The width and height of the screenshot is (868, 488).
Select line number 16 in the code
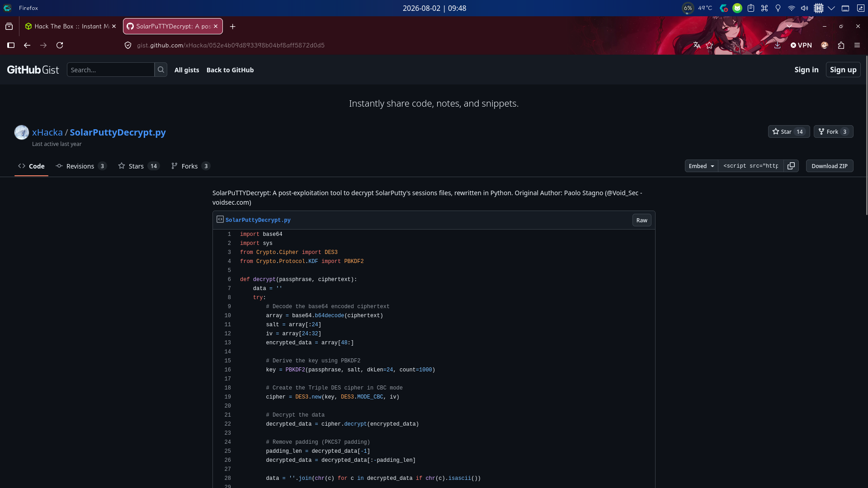pyautogui.click(x=227, y=370)
